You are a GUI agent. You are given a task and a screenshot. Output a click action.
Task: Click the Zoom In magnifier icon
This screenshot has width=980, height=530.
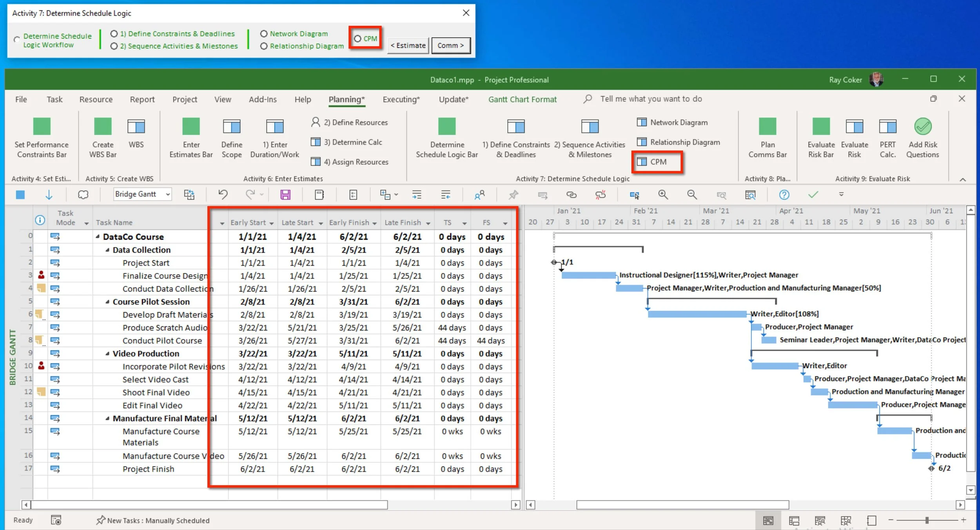pos(663,195)
